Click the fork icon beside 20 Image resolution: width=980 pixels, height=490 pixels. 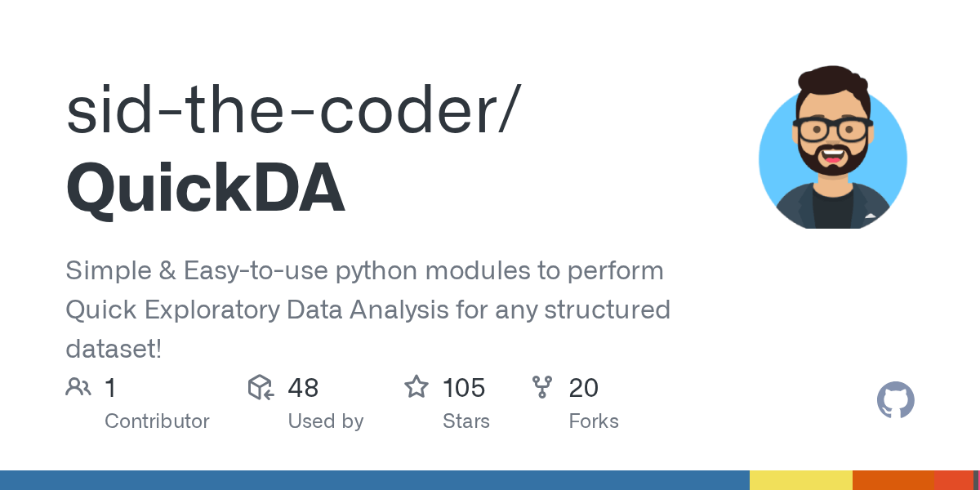pos(542,387)
